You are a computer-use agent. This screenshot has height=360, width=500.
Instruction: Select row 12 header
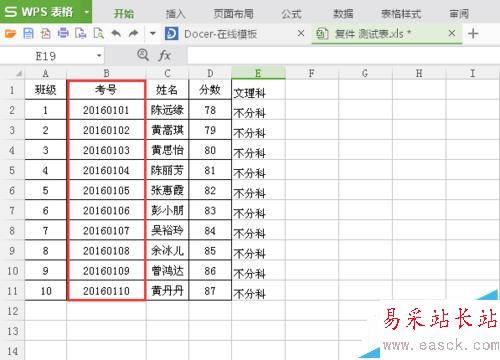pyautogui.click(x=12, y=311)
